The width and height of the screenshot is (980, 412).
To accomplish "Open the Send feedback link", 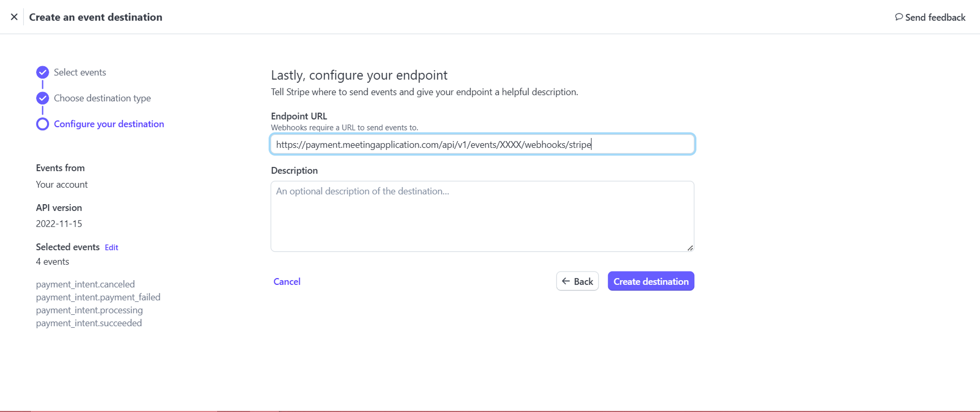I will click(x=930, y=17).
